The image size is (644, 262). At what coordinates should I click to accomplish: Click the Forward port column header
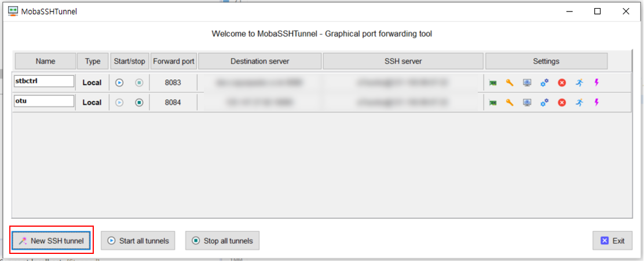coord(174,61)
